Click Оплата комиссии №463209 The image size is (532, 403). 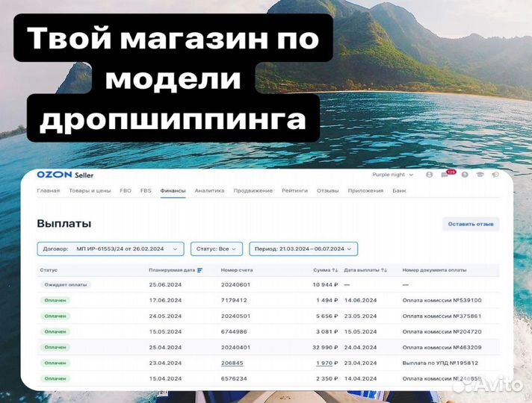coord(442,347)
